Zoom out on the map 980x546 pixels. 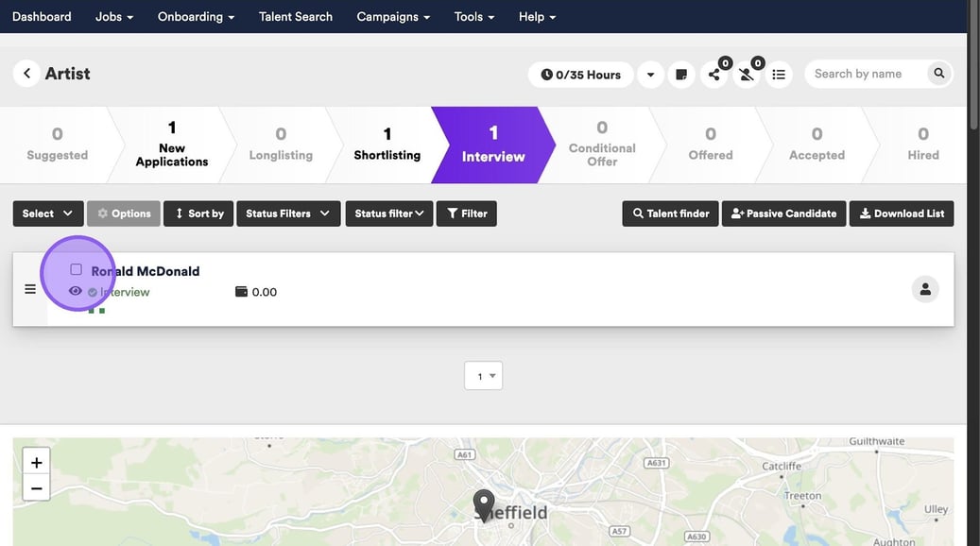coord(36,488)
